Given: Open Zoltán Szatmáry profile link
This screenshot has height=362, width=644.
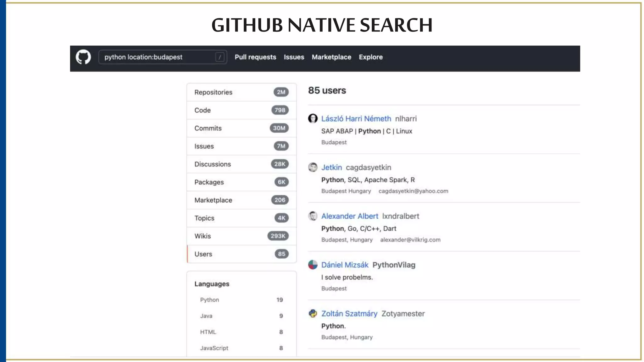Looking at the screenshot, I should tap(349, 314).
